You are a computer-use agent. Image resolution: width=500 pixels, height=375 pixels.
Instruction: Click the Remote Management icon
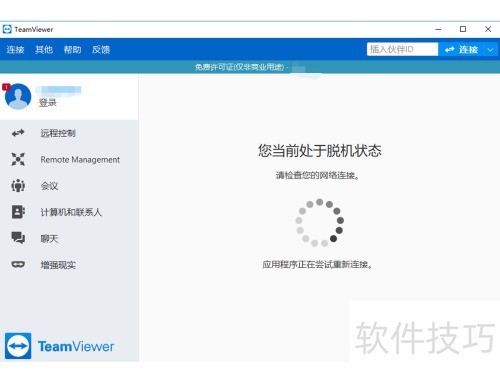(x=18, y=159)
